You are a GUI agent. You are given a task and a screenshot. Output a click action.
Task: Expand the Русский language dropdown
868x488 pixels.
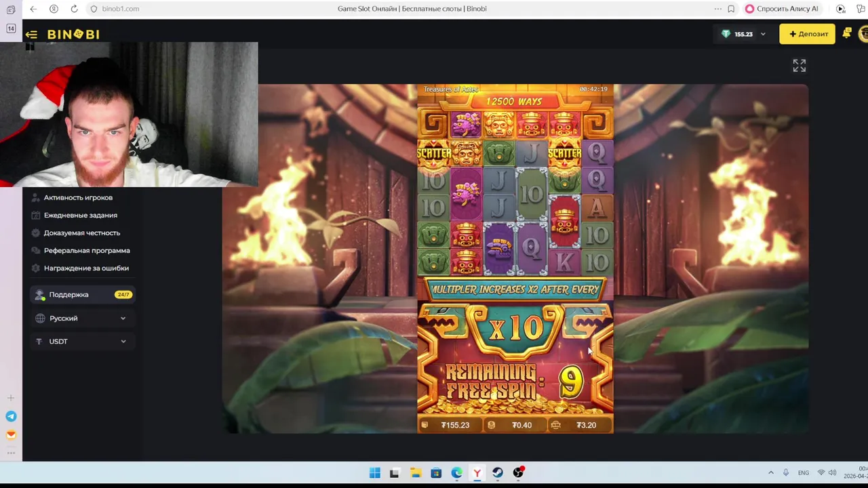[x=81, y=318]
